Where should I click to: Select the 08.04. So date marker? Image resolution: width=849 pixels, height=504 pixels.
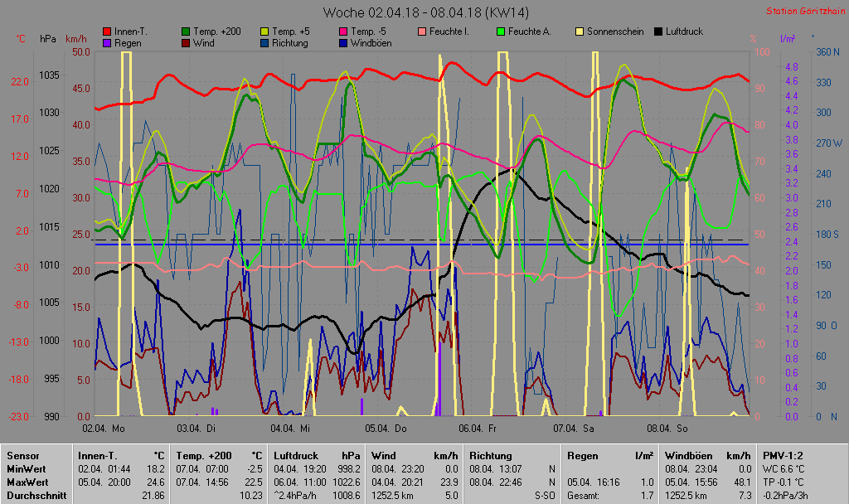pyautogui.click(x=667, y=428)
